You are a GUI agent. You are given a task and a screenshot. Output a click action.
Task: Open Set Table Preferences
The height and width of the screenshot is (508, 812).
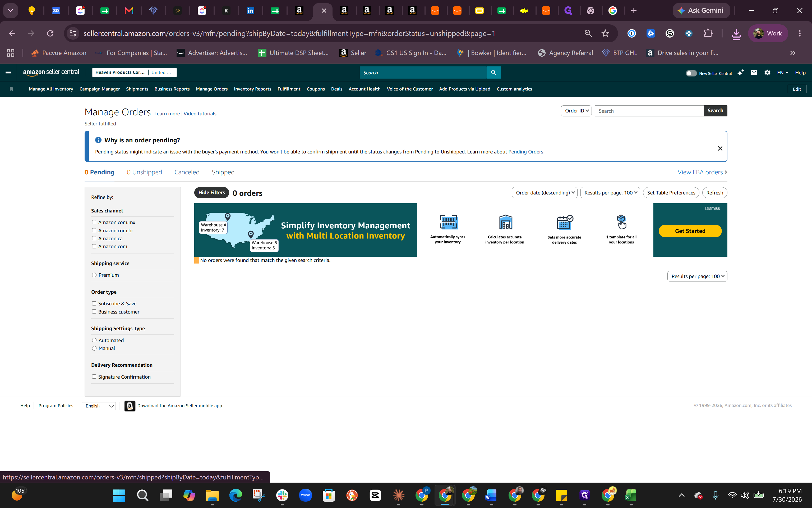pos(671,193)
